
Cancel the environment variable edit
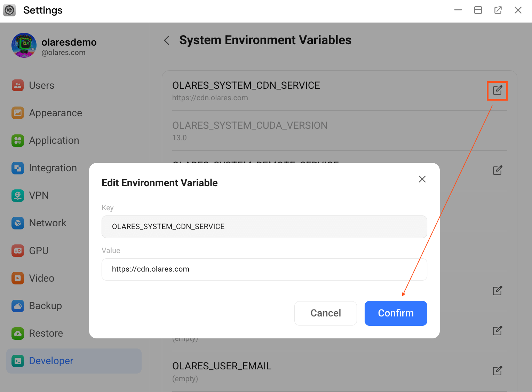pyautogui.click(x=325, y=313)
